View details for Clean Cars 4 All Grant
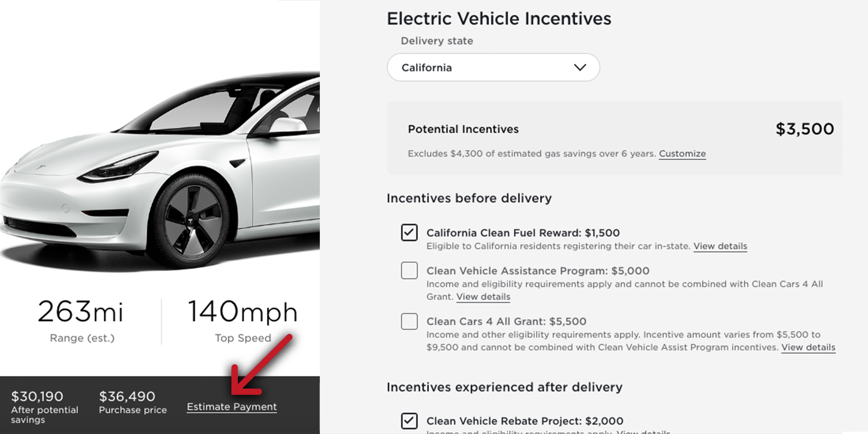The width and height of the screenshot is (868, 434). (808, 347)
